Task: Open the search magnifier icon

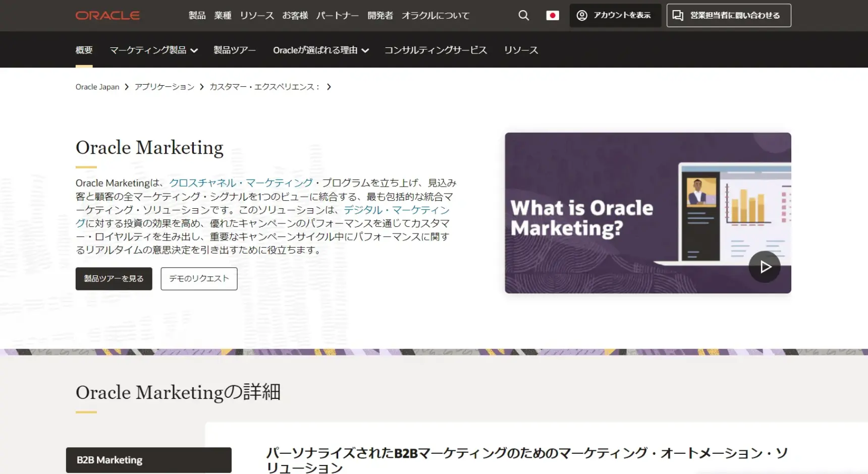Action: pos(524,16)
